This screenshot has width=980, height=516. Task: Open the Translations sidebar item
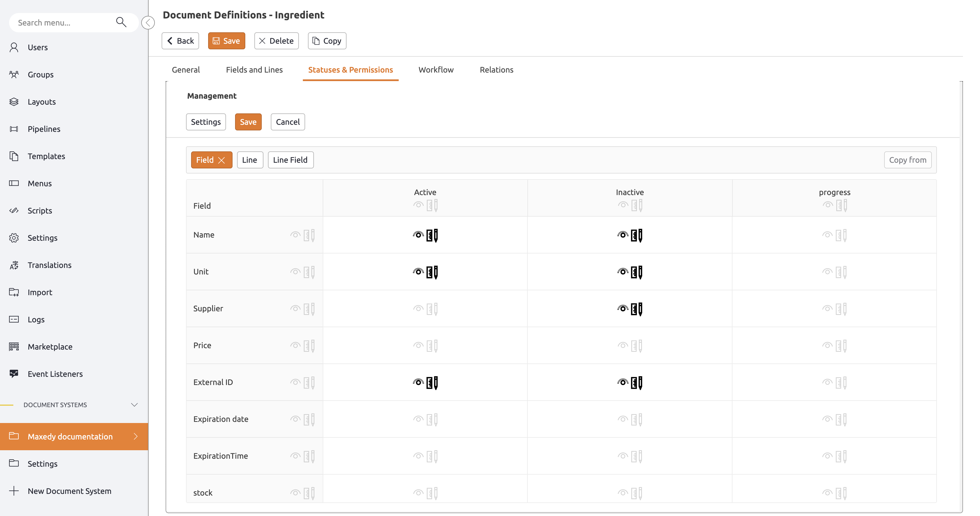(49, 265)
